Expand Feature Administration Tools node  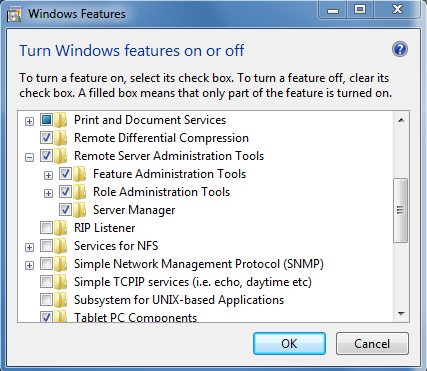[48, 175]
